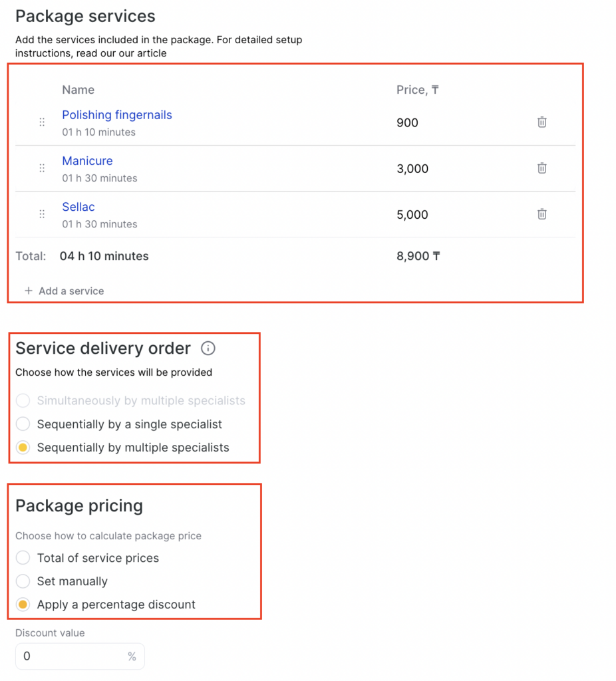Viewport: 616px width, 681px height.
Task: Delete the Polishing fingernails service
Action: (541, 122)
